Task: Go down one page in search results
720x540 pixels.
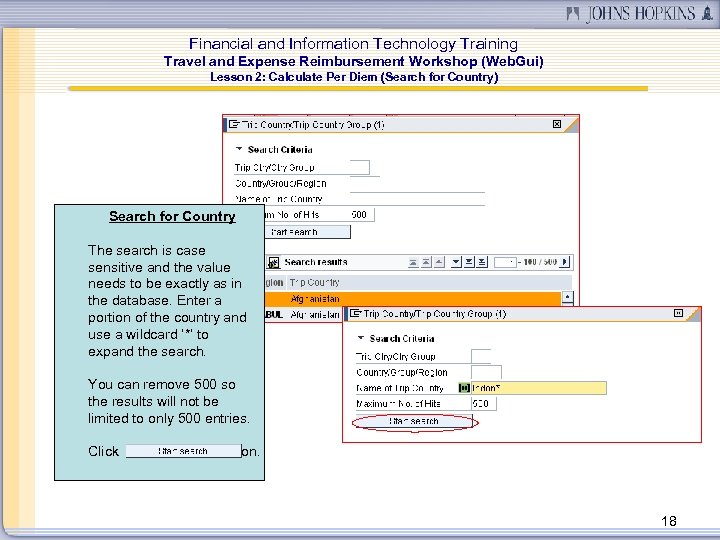Action: [x=469, y=262]
